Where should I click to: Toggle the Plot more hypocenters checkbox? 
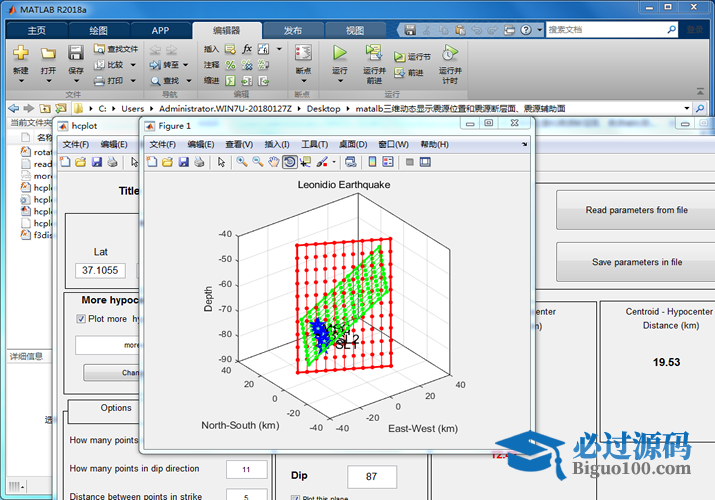(x=82, y=319)
